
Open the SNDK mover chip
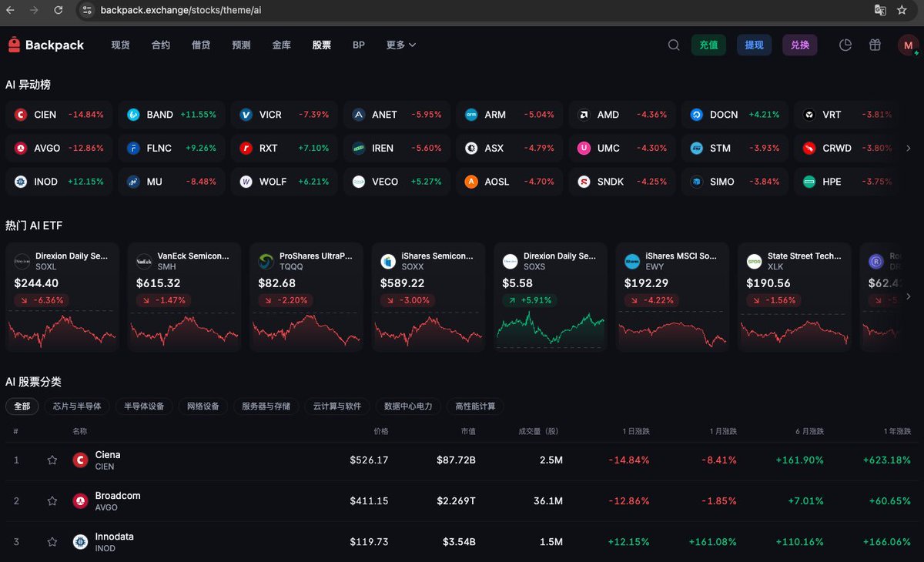(x=622, y=182)
